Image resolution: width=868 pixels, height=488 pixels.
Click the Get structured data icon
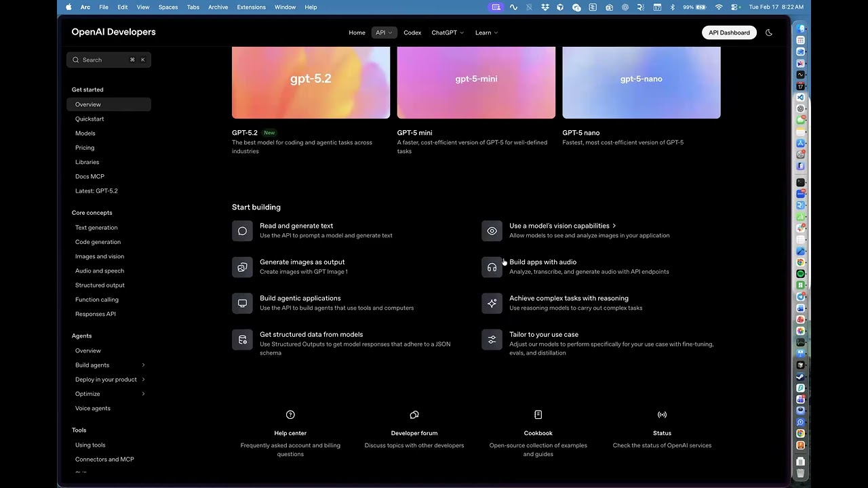click(x=242, y=340)
